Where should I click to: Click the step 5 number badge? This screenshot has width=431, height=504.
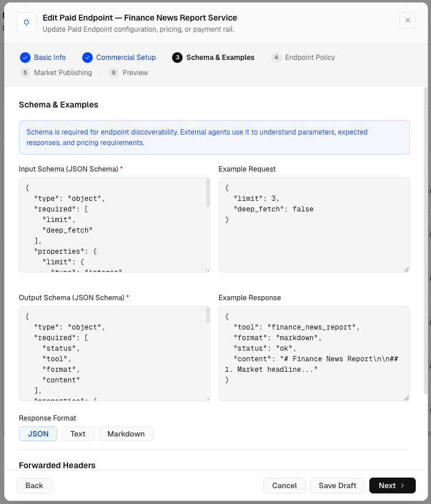[x=25, y=73]
